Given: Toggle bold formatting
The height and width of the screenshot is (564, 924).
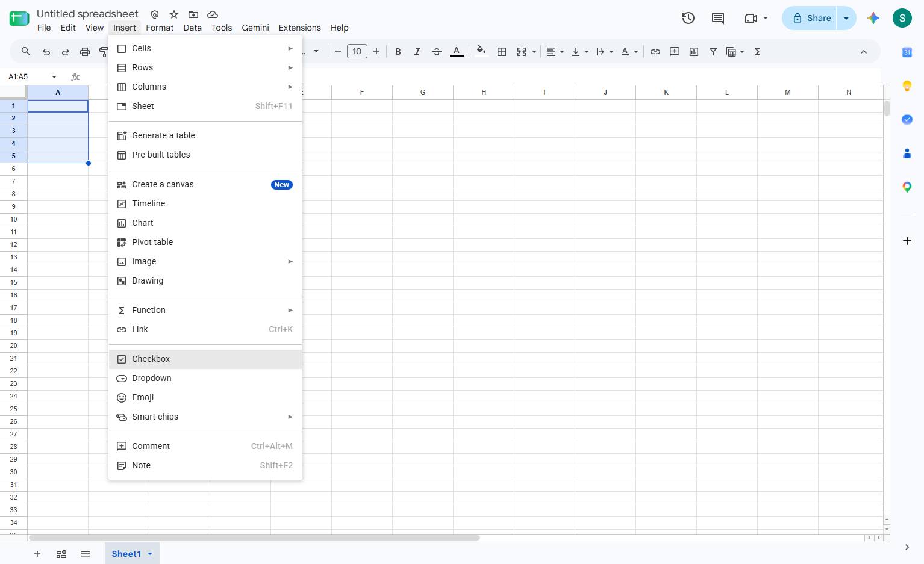Looking at the screenshot, I should coord(398,52).
